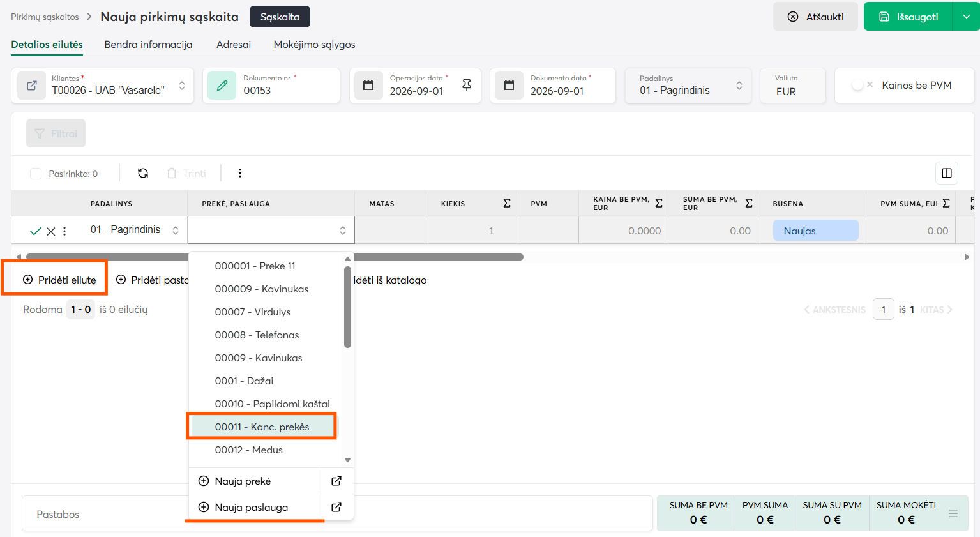Click the sum icon in the Kiekis column
The image size is (980, 537).
507,203
